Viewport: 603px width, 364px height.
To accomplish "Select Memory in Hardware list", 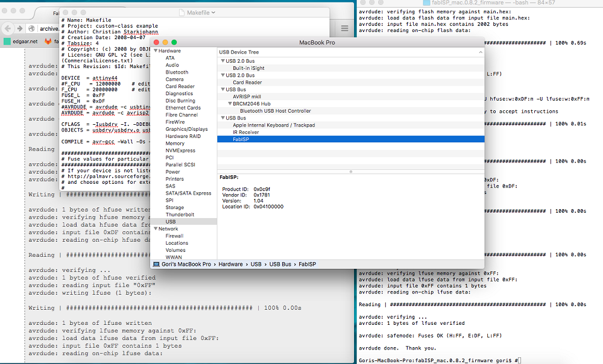I will (x=175, y=143).
